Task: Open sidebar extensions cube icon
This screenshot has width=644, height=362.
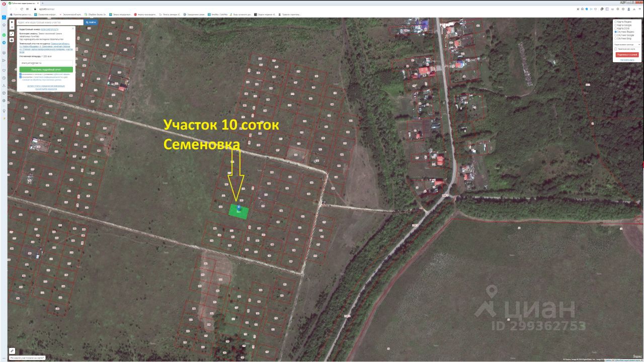Action: tap(4, 93)
